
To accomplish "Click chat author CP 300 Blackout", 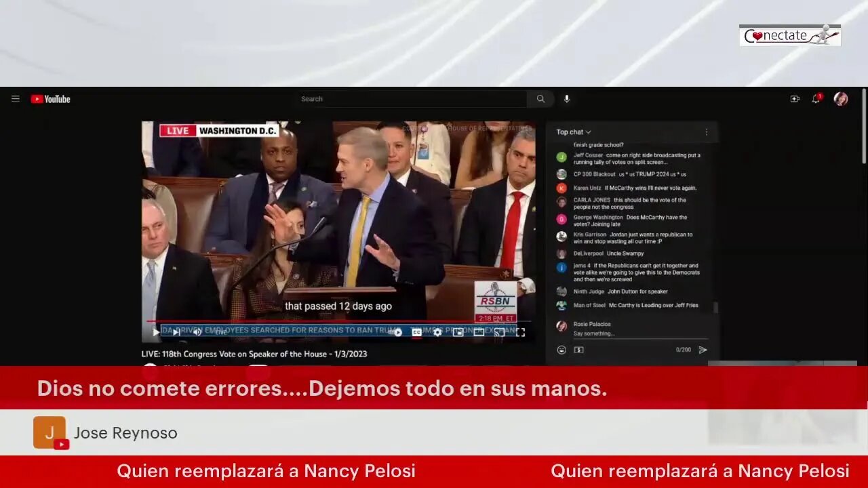I will coord(595,174).
